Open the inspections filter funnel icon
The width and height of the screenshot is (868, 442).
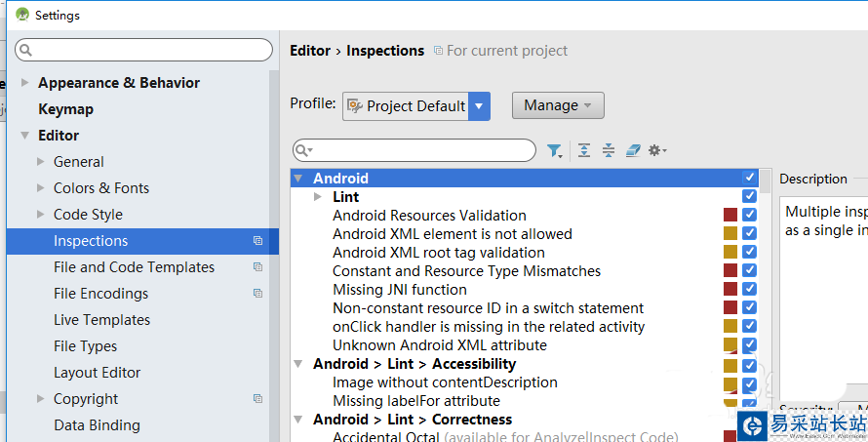click(555, 150)
